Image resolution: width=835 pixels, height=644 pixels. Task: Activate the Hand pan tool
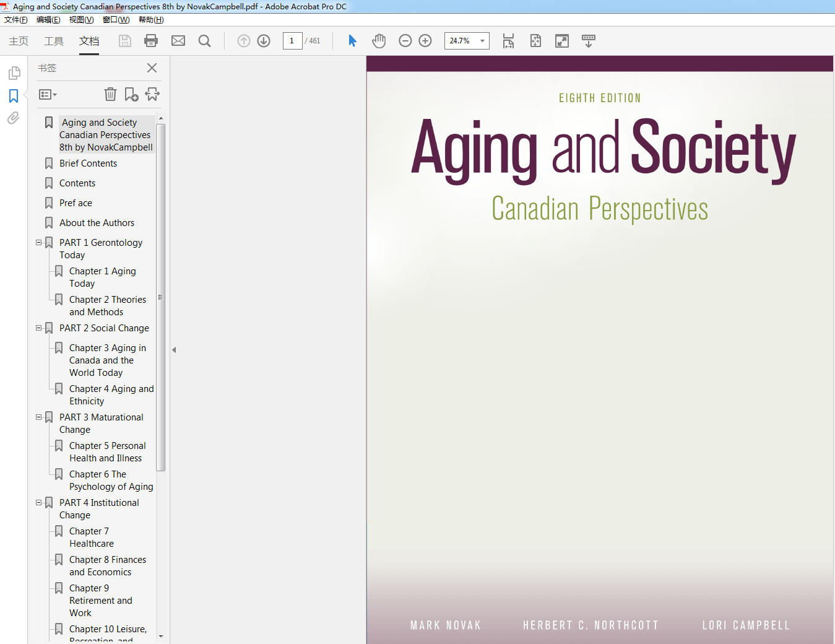tap(379, 41)
